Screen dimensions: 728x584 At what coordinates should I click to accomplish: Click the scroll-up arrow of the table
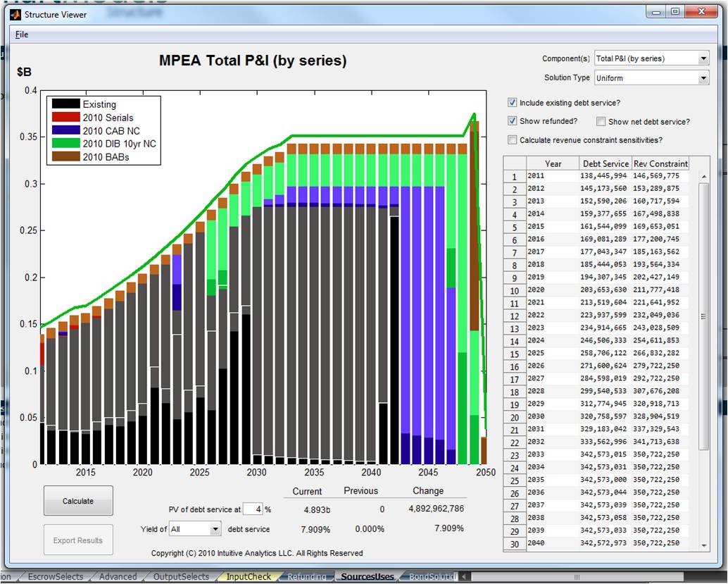(703, 176)
